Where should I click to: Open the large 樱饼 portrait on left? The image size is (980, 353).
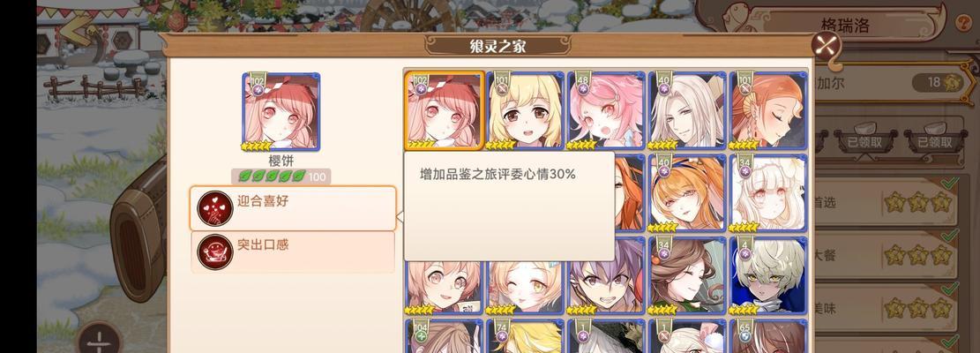pos(281,112)
